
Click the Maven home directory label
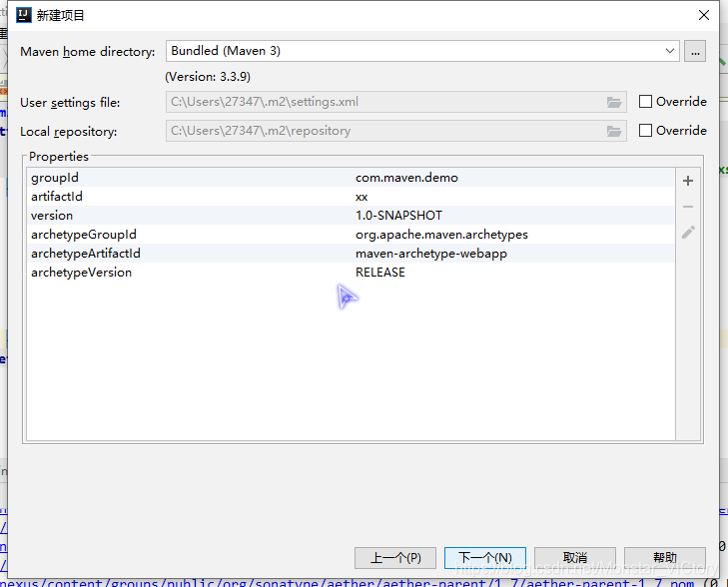[x=87, y=52]
